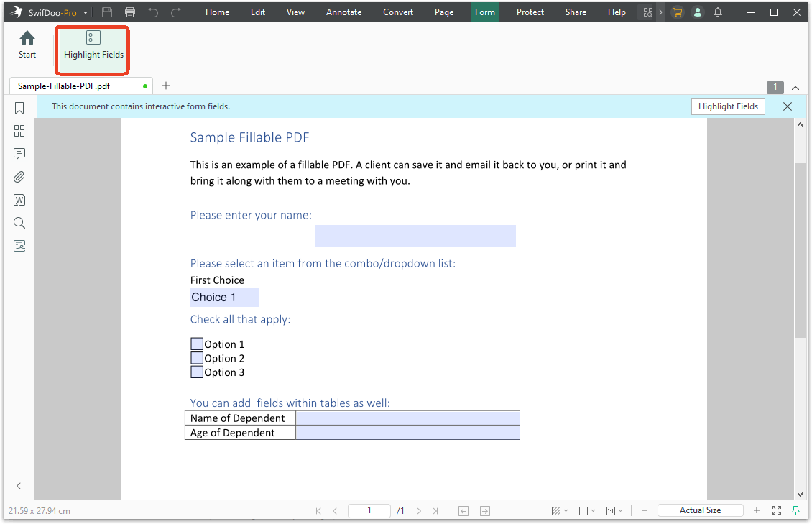
Task: Open the Help menu tab
Action: (617, 12)
